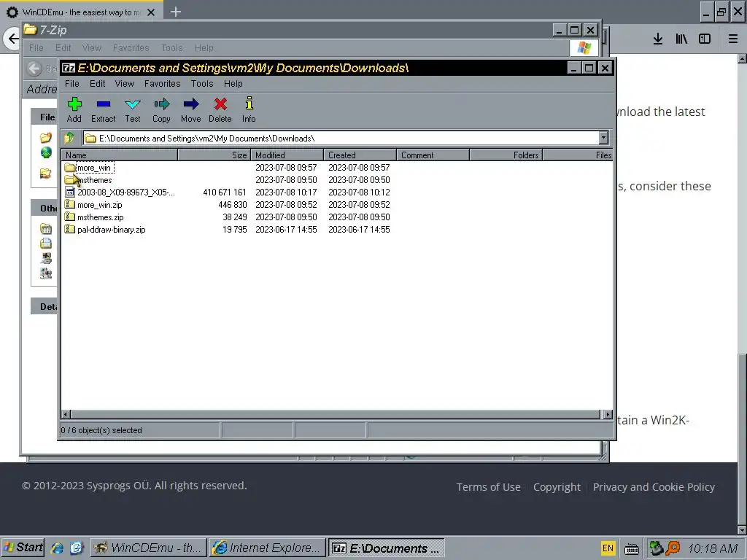Open the Info toolbar item
747x560 pixels.
click(x=249, y=110)
